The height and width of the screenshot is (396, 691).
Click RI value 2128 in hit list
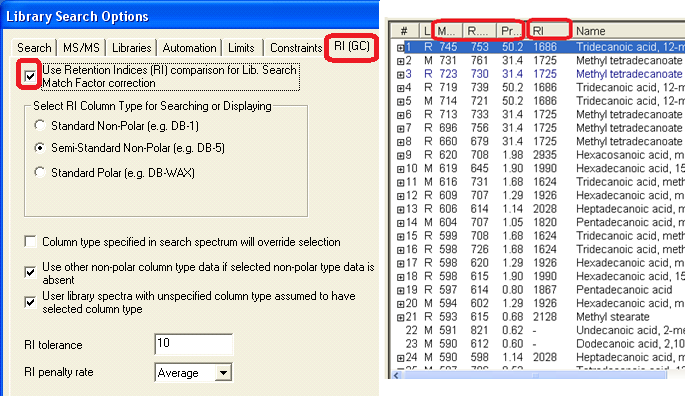(x=545, y=317)
